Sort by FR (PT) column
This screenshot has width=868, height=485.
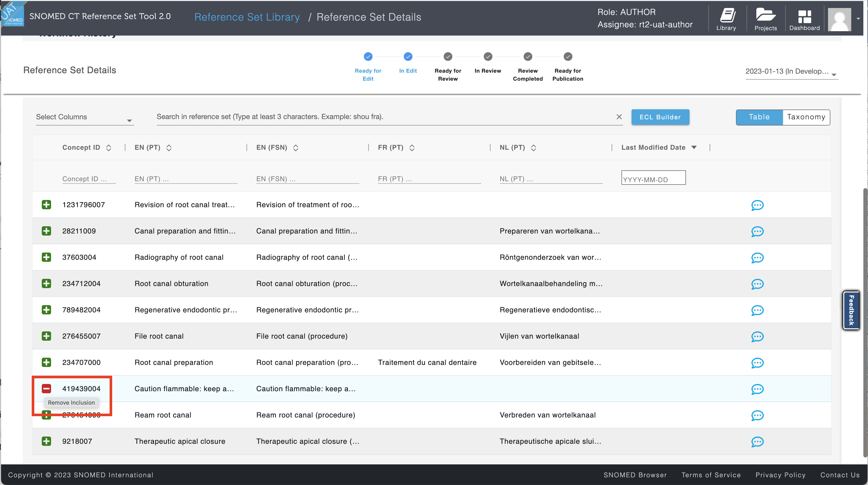coord(412,147)
